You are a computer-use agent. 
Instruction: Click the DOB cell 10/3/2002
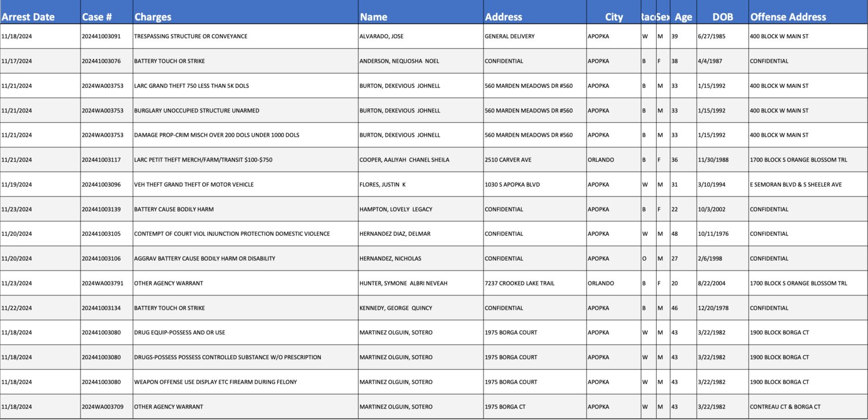(722, 209)
